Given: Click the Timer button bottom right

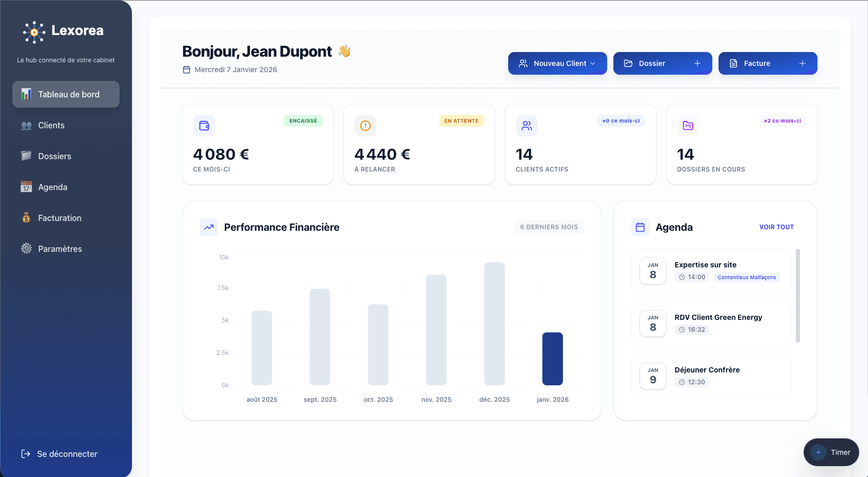Looking at the screenshot, I should [831, 452].
